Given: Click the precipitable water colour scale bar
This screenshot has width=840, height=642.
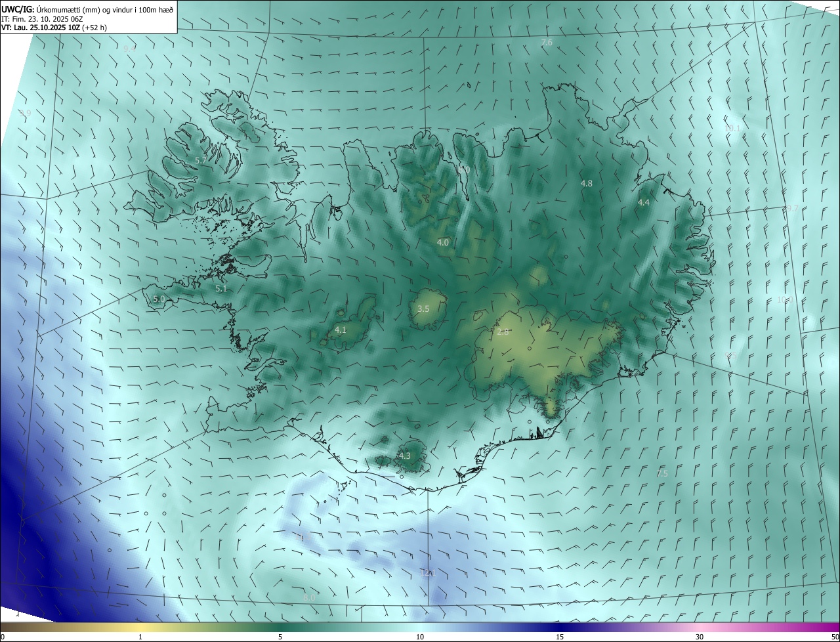Looking at the screenshot, I should 420,627.
